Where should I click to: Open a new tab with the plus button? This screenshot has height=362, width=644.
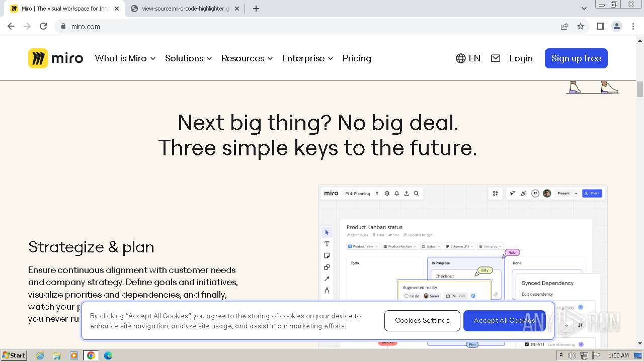(256, 9)
